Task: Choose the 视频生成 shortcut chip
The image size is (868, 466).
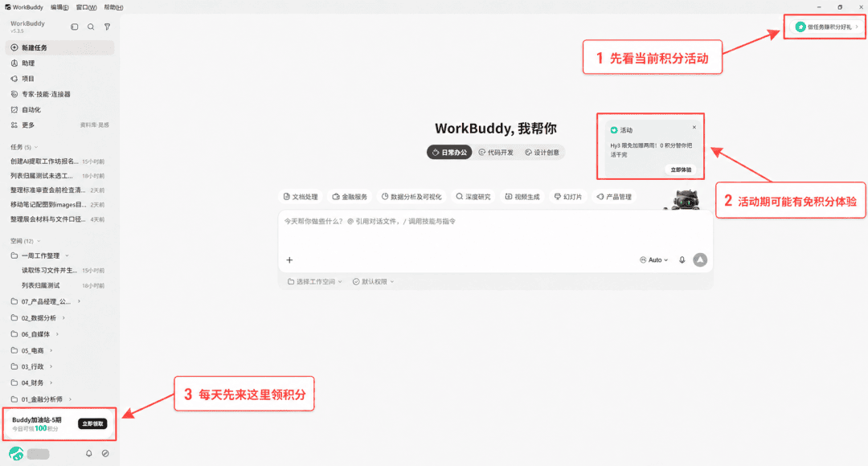Action: 522,197
